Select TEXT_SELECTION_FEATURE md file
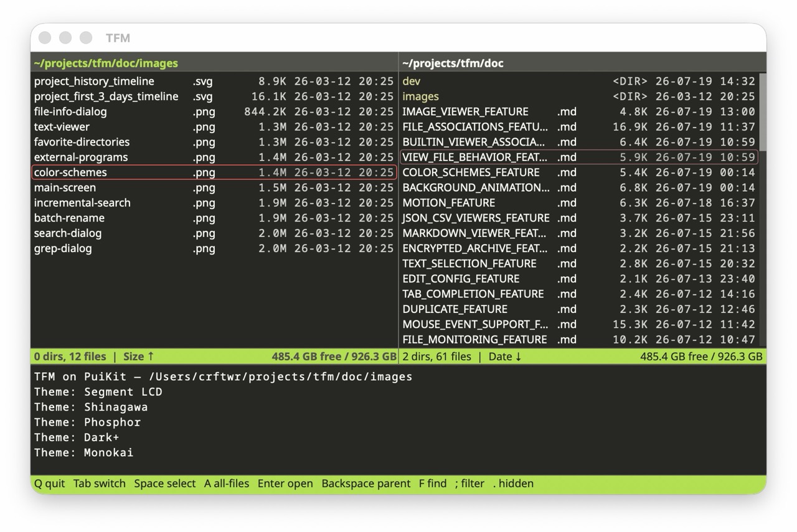The image size is (797, 532). [579, 264]
